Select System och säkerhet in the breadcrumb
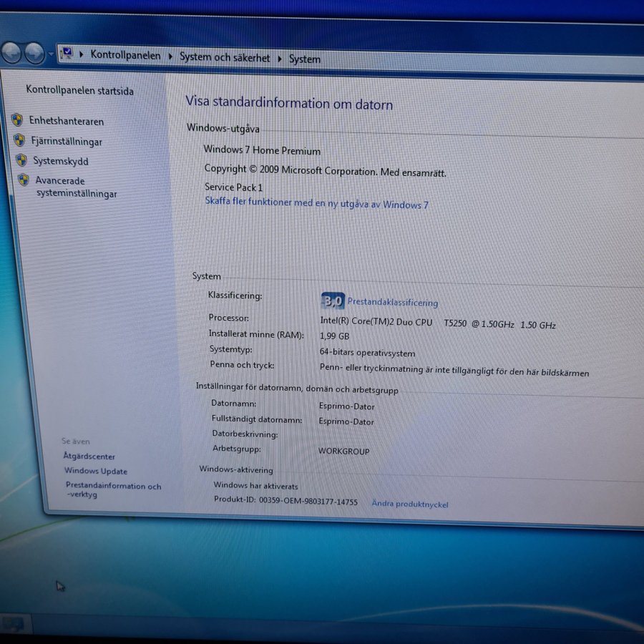The height and width of the screenshot is (644, 644). 225,57
